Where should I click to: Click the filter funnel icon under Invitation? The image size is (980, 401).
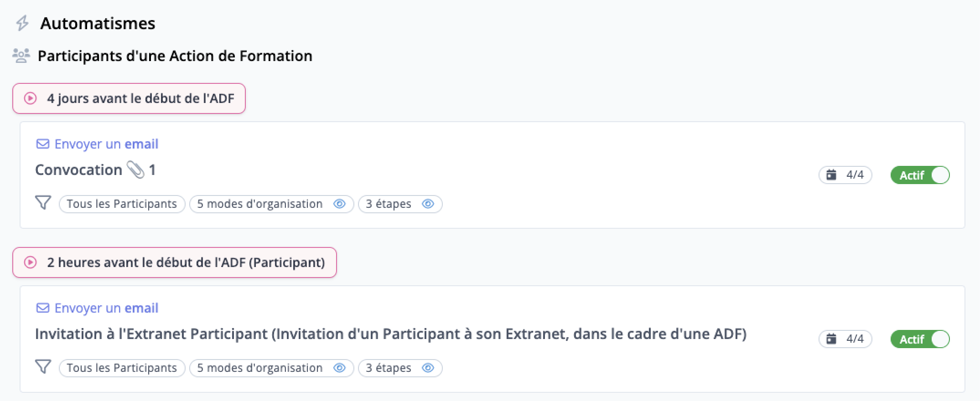point(43,367)
